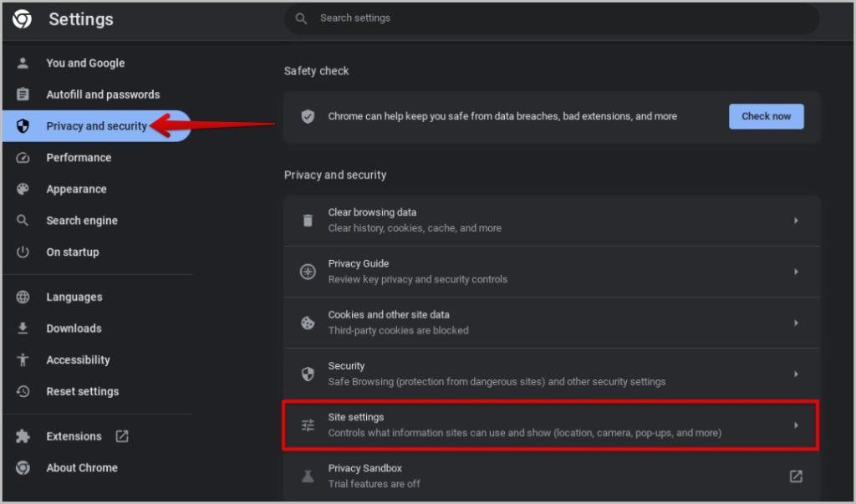Click the puzzle piece icon for Extensions

tap(23, 435)
